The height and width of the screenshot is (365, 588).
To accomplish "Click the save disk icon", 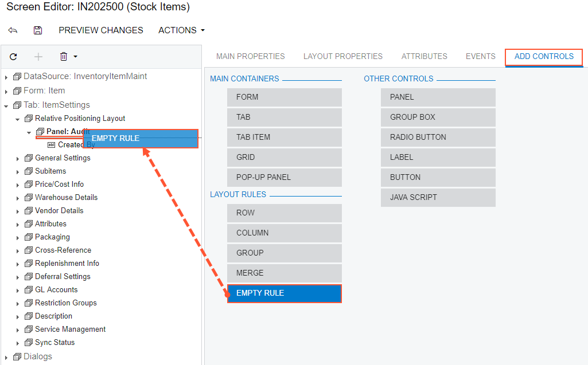I will [x=38, y=30].
